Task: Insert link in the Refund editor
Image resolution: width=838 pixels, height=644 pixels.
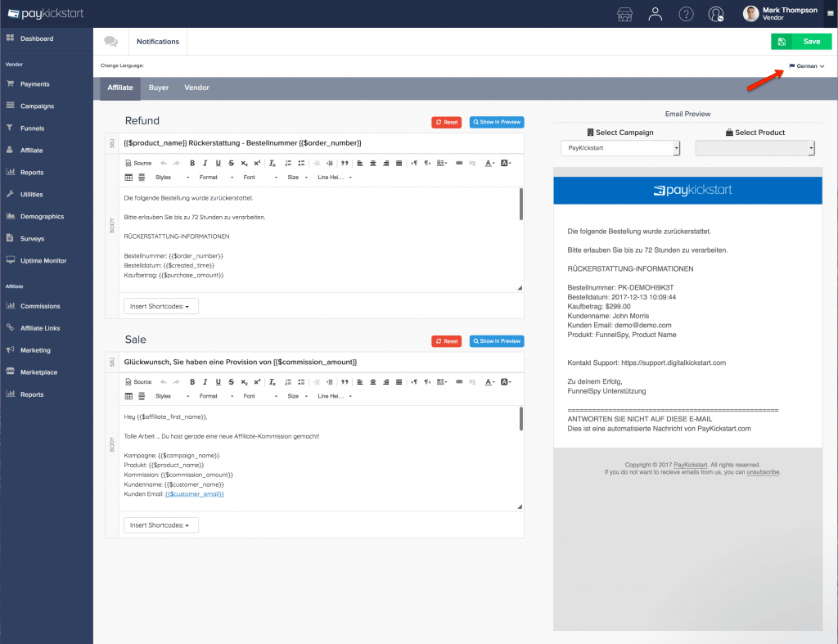Action: tap(459, 163)
